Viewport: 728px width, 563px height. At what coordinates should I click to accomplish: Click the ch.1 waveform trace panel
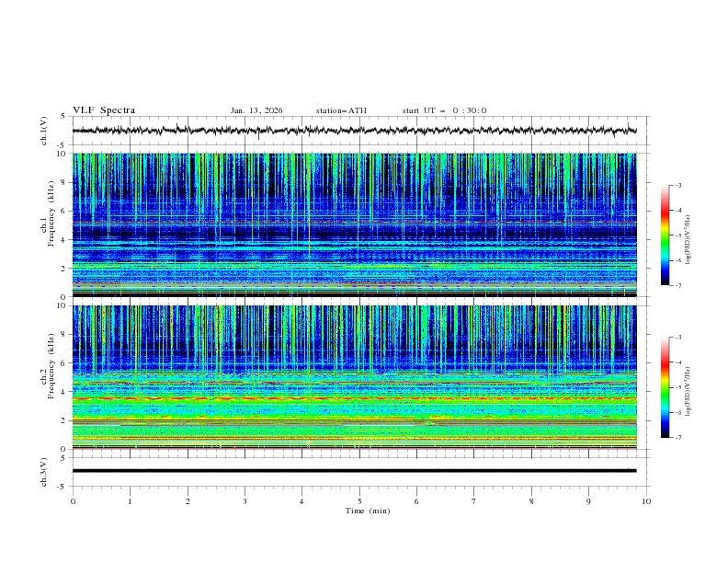coord(358,131)
